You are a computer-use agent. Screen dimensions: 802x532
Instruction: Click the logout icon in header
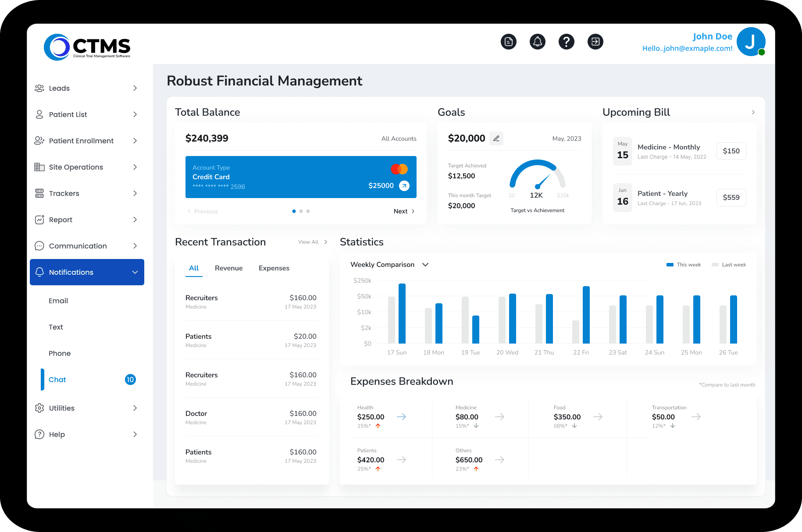pos(595,42)
